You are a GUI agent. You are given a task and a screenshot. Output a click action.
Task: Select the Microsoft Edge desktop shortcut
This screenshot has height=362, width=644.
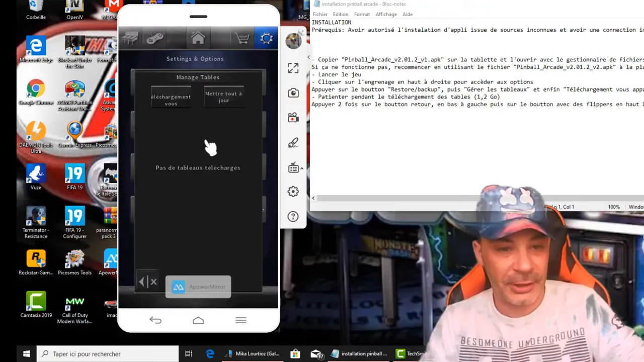click(x=36, y=50)
